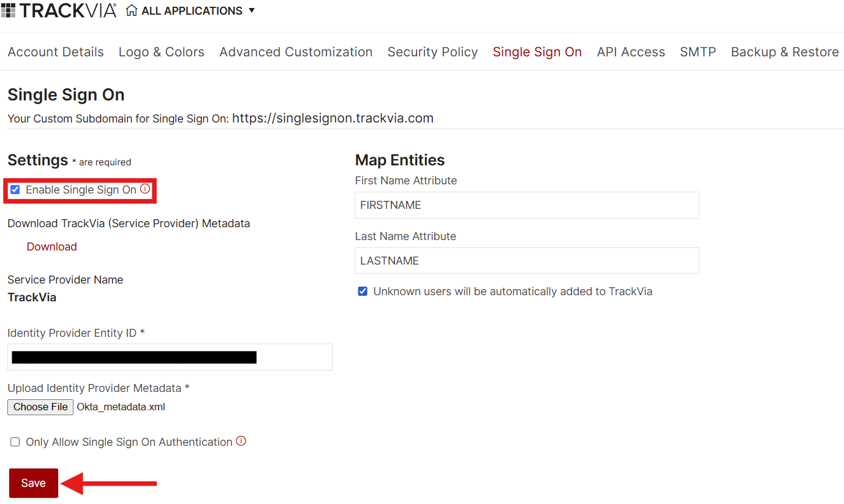This screenshot has width=844, height=504.
Task: Click the home icon beside All Applications
Action: [x=132, y=10]
